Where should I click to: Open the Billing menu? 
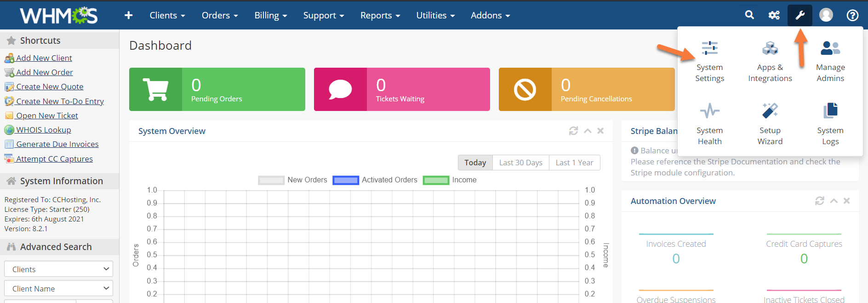pos(270,15)
